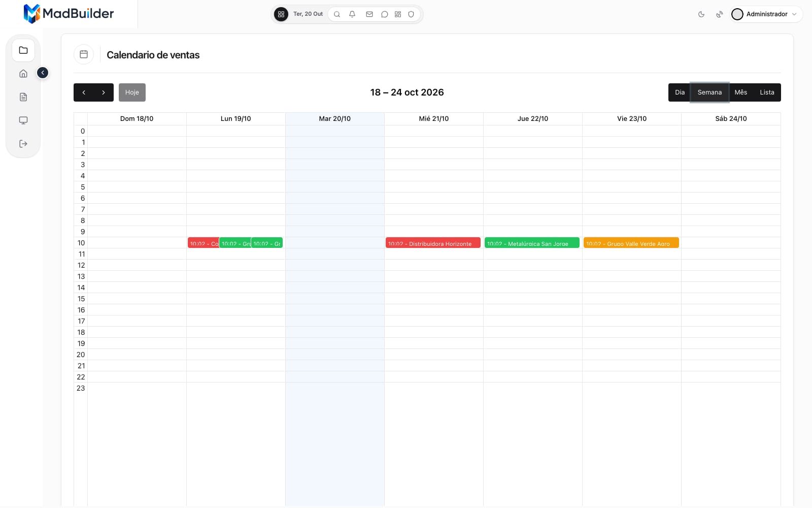The image size is (812, 508).
Task: Click the calendar icon beside Calendario de ventas
Action: pyautogui.click(x=84, y=54)
